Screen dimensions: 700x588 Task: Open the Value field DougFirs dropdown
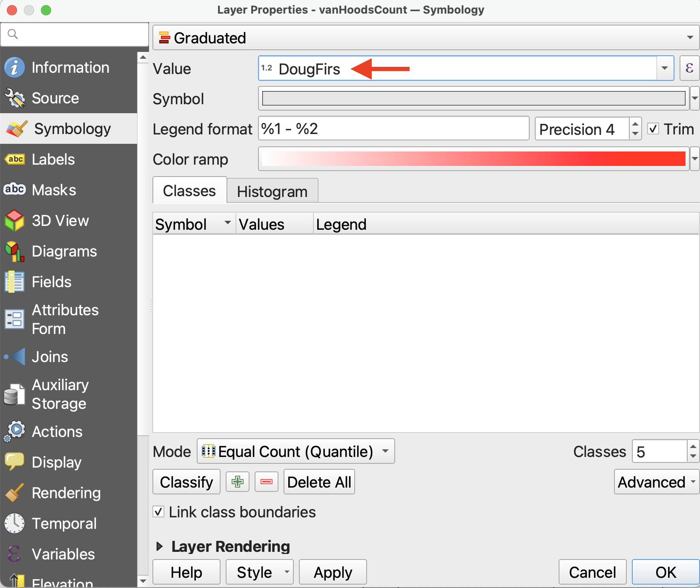coord(664,69)
